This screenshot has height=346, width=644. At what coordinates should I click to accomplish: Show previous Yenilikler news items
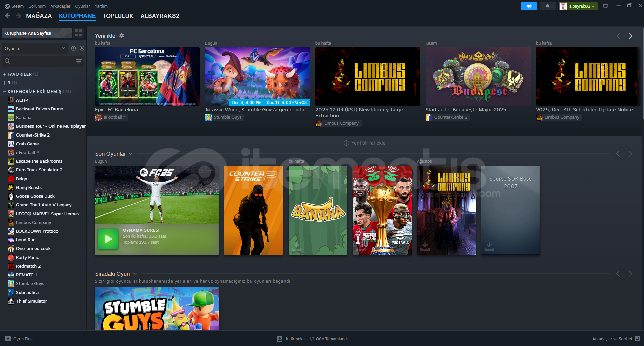[x=618, y=36]
